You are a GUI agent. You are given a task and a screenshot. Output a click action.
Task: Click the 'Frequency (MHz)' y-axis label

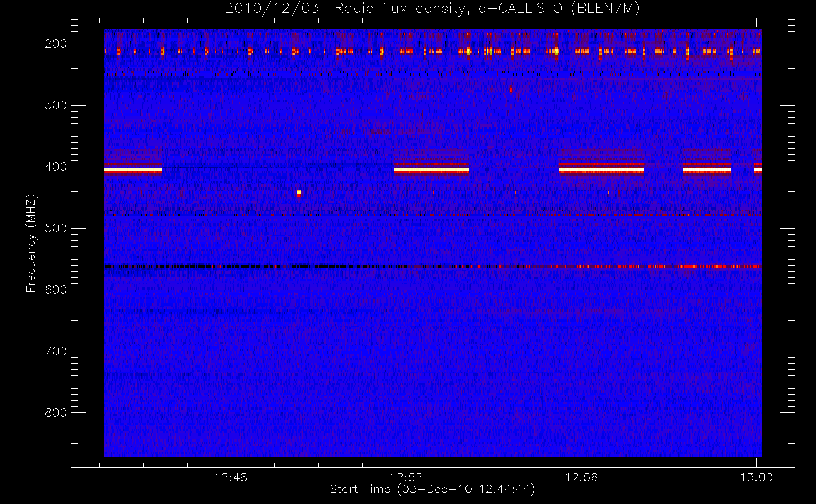(x=31, y=243)
